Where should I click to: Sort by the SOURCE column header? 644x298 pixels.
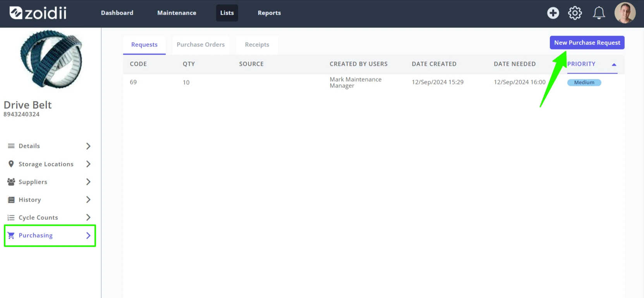click(251, 64)
